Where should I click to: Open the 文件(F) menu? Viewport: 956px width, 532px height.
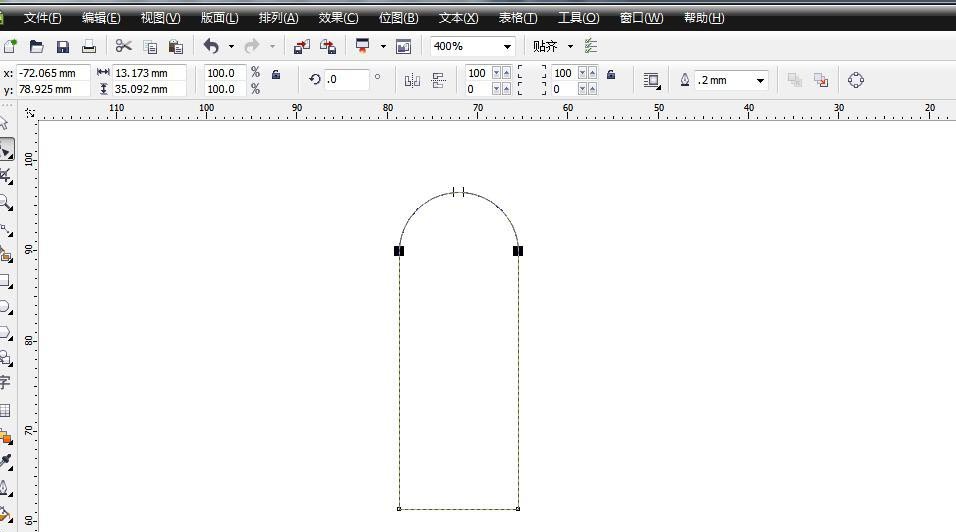pos(42,18)
